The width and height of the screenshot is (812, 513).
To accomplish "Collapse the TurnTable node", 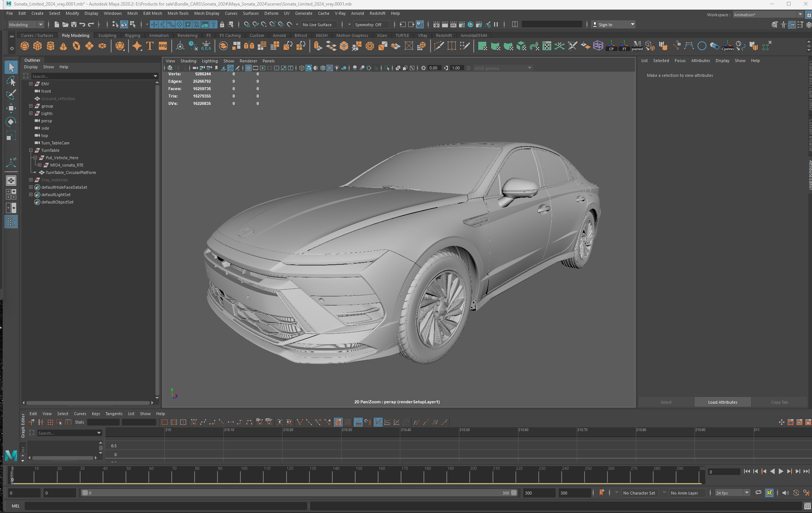I will [x=31, y=150].
